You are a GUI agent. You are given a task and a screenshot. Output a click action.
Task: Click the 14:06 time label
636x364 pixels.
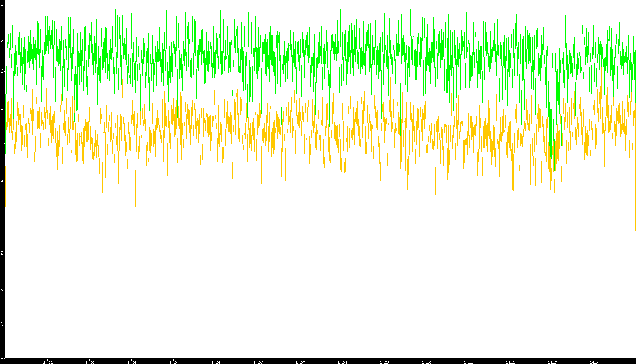[258, 362]
